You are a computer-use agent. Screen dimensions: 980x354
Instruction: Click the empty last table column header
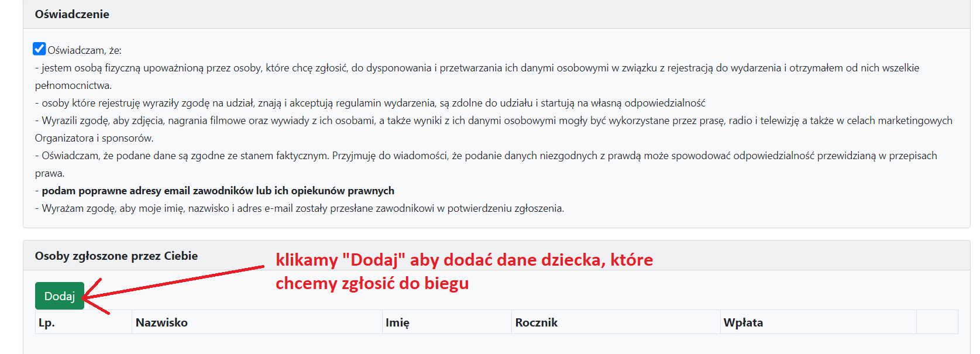(x=937, y=322)
